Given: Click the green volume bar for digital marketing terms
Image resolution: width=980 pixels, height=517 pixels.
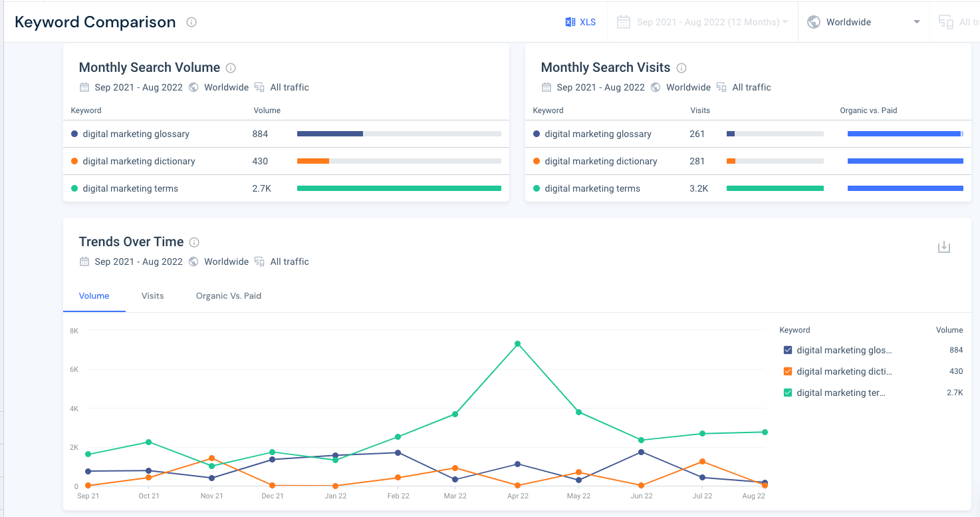Looking at the screenshot, I should tap(399, 188).
